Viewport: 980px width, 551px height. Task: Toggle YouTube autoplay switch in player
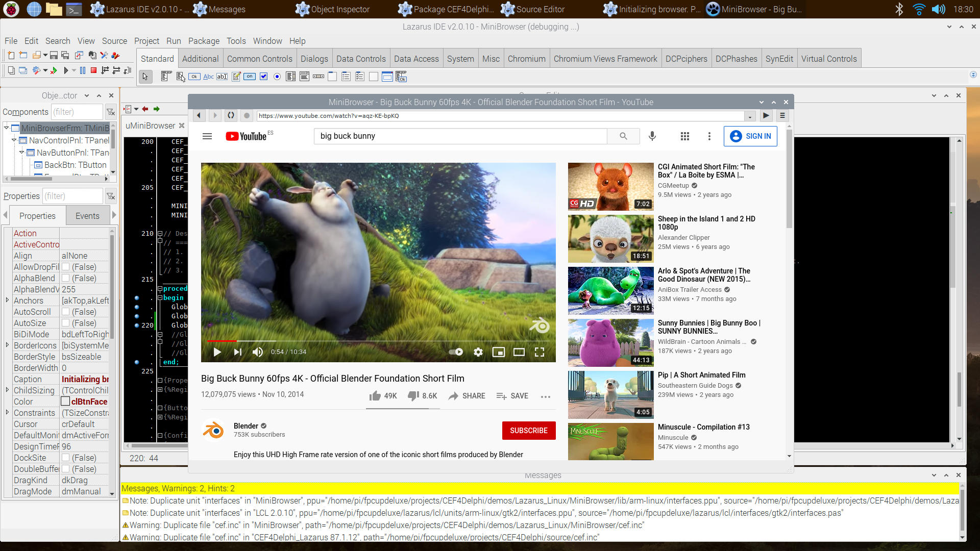[x=456, y=352]
